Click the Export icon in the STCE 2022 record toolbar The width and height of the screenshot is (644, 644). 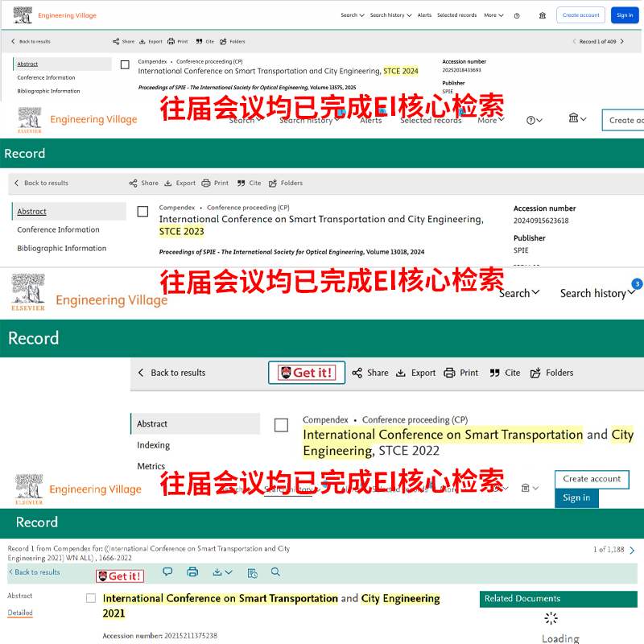(x=400, y=373)
